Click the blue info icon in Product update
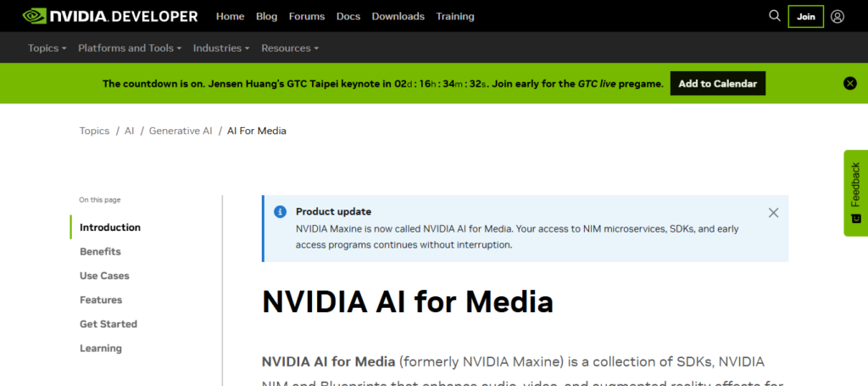This screenshot has width=868, height=386. (x=281, y=211)
